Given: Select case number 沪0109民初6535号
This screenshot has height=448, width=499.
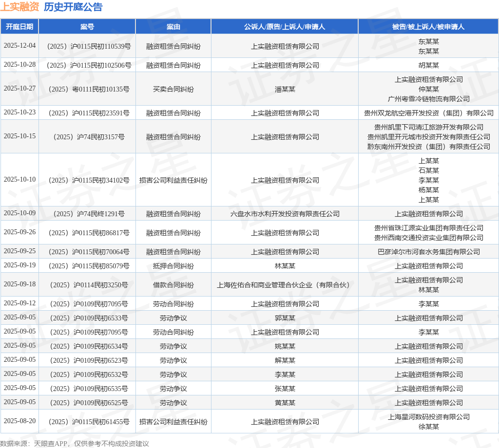Looking at the screenshot, I should coord(89,389).
